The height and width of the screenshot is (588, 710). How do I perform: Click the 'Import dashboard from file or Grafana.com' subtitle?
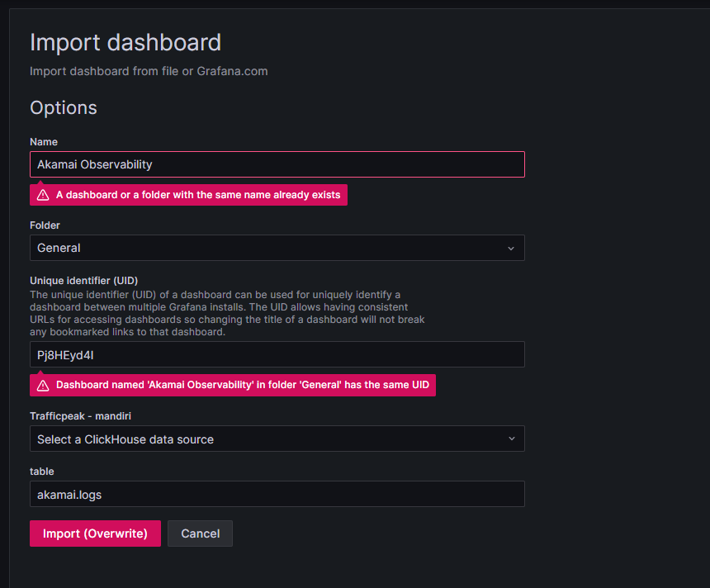click(x=149, y=71)
